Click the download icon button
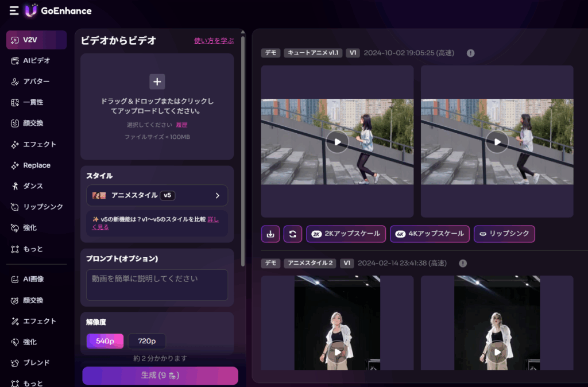This screenshot has height=387, width=588. tap(270, 234)
